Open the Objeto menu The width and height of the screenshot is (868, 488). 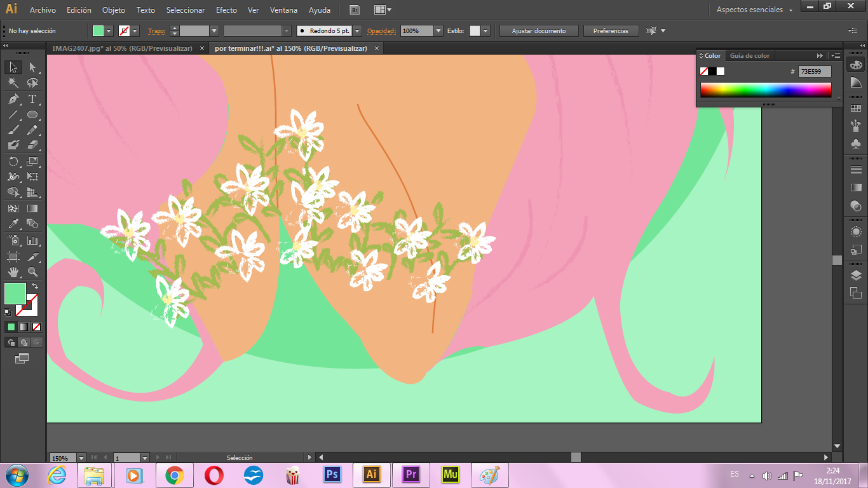[114, 10]
